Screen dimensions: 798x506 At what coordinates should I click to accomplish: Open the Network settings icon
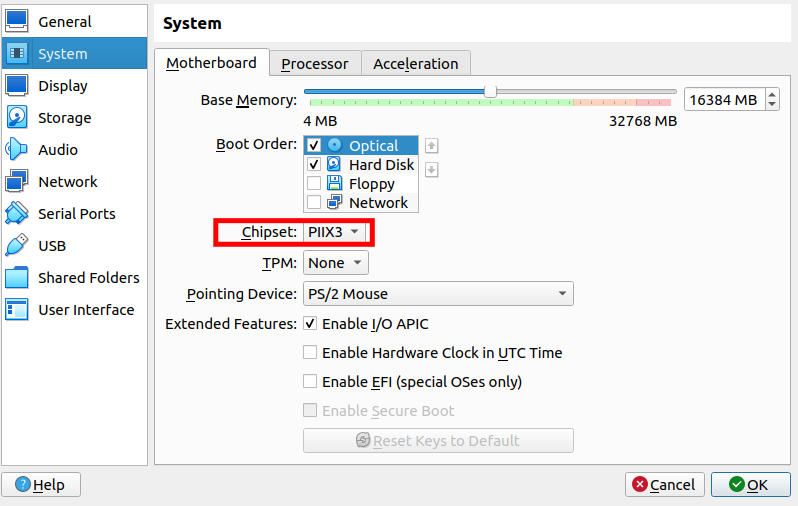pyautogui.click(x=17, y=181)
